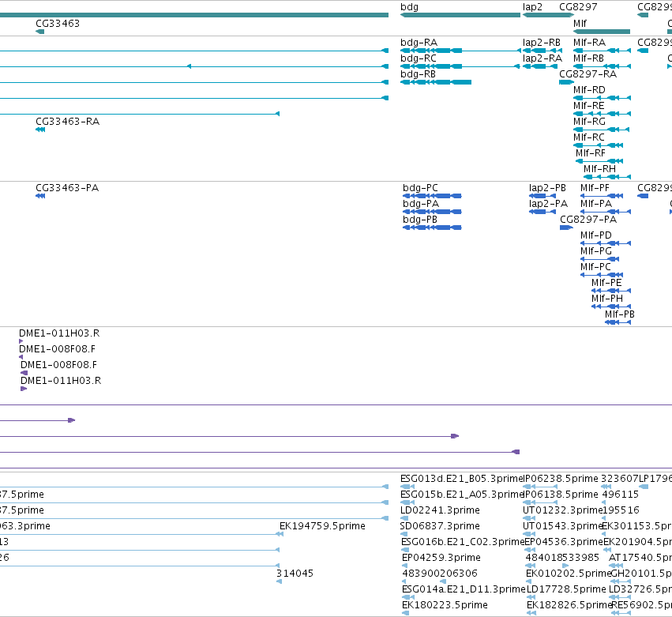Open protein Mlf-PH

coord(607,299)
